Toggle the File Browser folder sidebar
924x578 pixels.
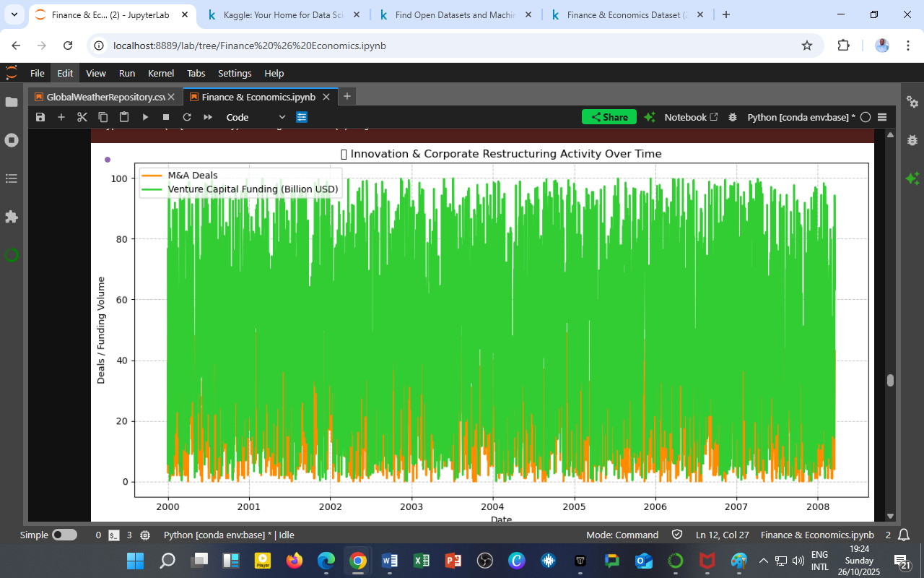coord(12,102)
